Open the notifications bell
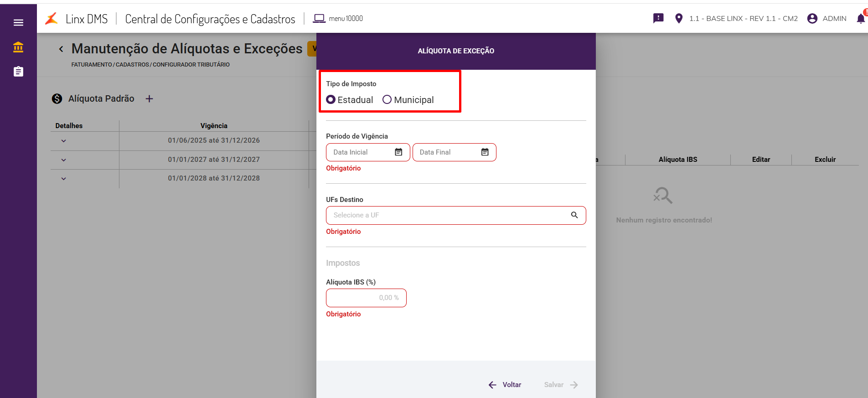The image size is (868, 398). (x=860, y=19)
